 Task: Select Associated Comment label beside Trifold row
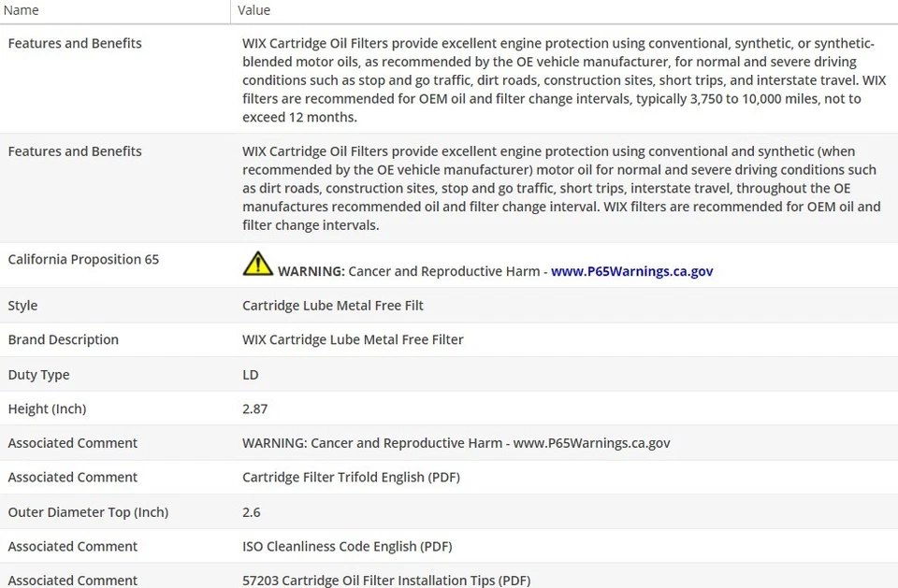(73, 478)
